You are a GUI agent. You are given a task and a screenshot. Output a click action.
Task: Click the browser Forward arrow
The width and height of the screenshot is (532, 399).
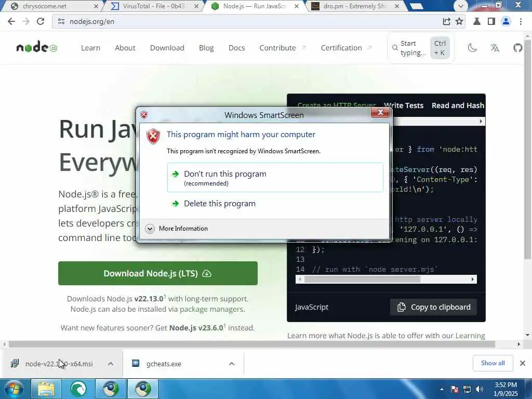coord(26,21)
